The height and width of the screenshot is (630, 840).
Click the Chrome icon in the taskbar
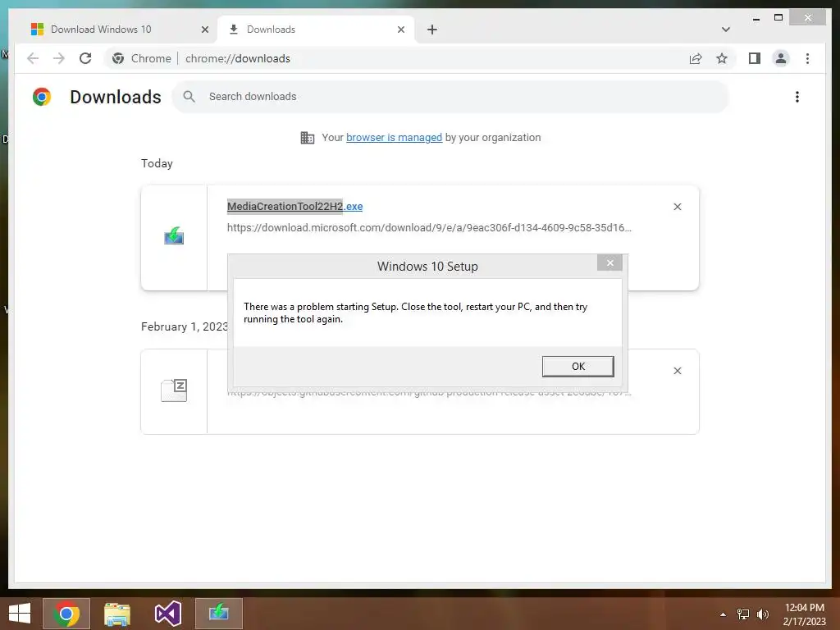[x=66, y=614]
